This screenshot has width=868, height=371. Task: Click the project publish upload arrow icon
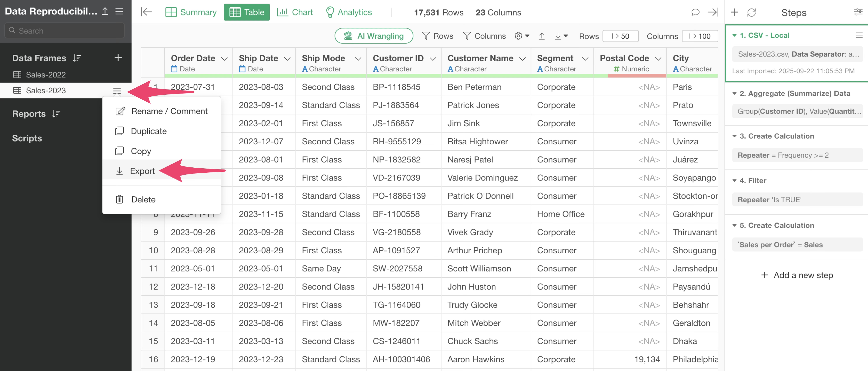pos(105,11)
